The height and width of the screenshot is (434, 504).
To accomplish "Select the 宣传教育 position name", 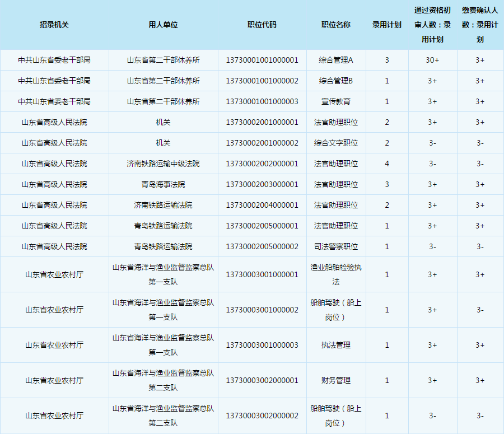I will [335, 101].
